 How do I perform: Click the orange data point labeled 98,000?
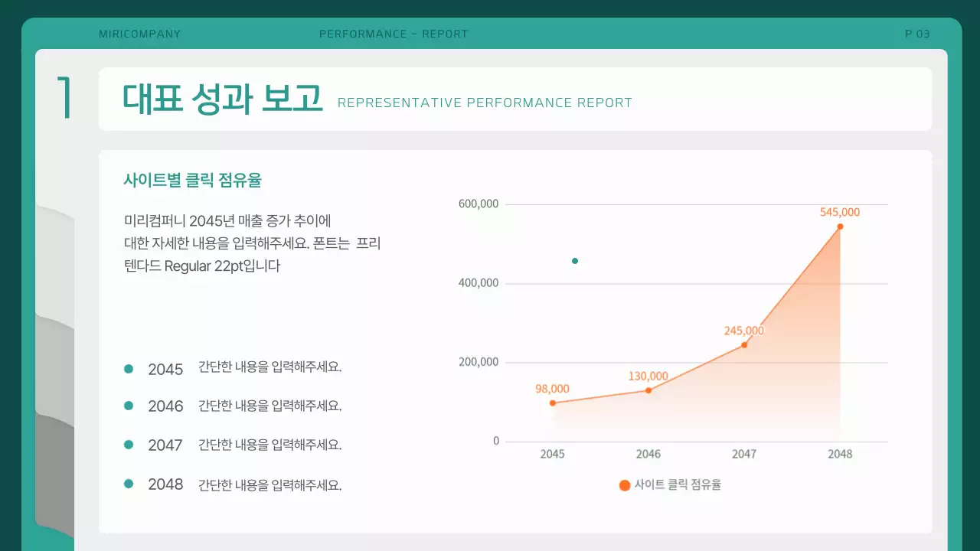(x=553, y=402)
